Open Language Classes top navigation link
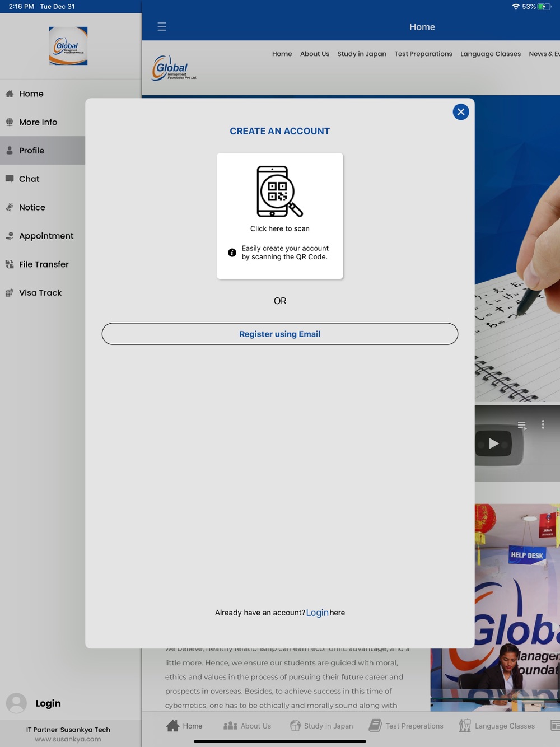 (491, 54)
